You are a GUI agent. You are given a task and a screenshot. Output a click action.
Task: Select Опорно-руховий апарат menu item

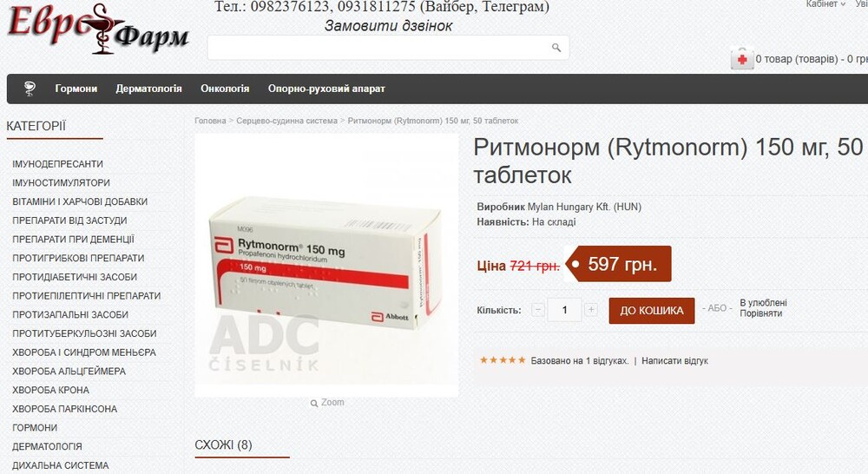click(x=326, y=89)
